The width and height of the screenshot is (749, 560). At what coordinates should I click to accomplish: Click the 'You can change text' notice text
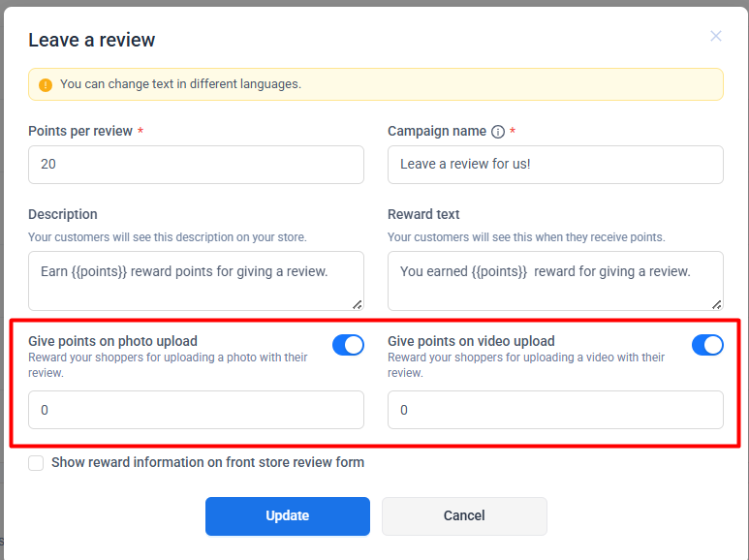coord(180,84)
